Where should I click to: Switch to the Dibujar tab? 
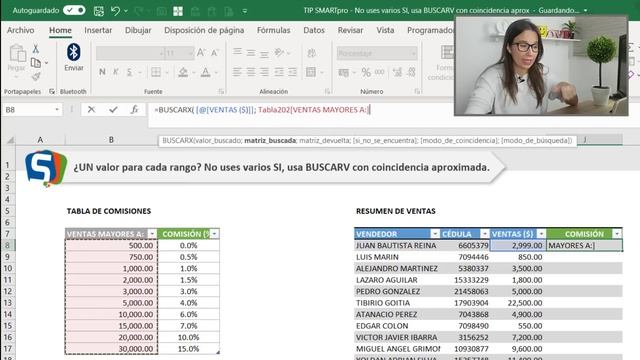click(138, 30)
